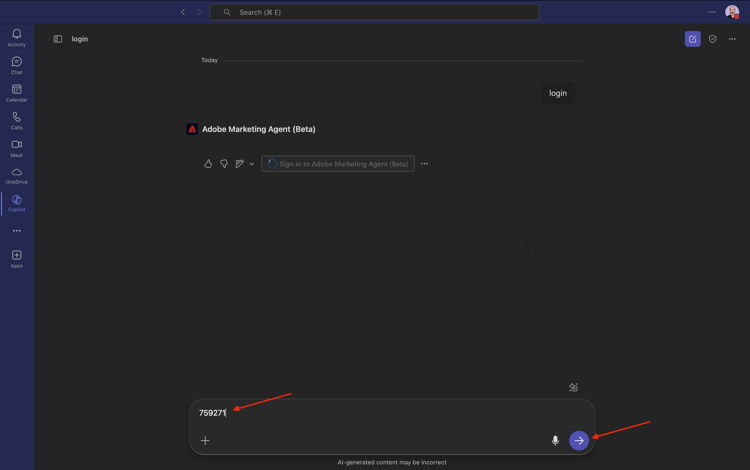Click the edit feedback pencil icon
Viewport: 750px width, 470px height.
240,164
